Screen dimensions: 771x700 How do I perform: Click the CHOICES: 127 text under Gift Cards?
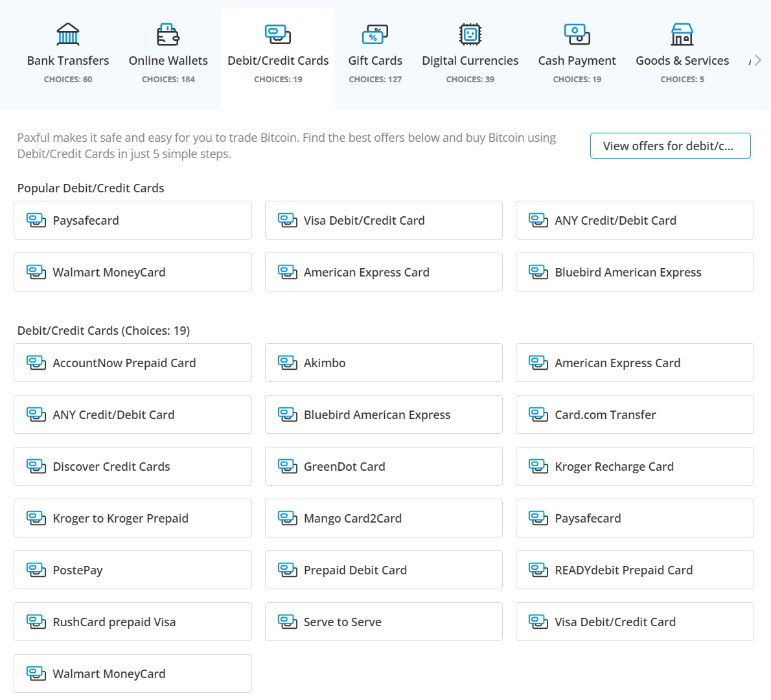click(x=375, y=79)
